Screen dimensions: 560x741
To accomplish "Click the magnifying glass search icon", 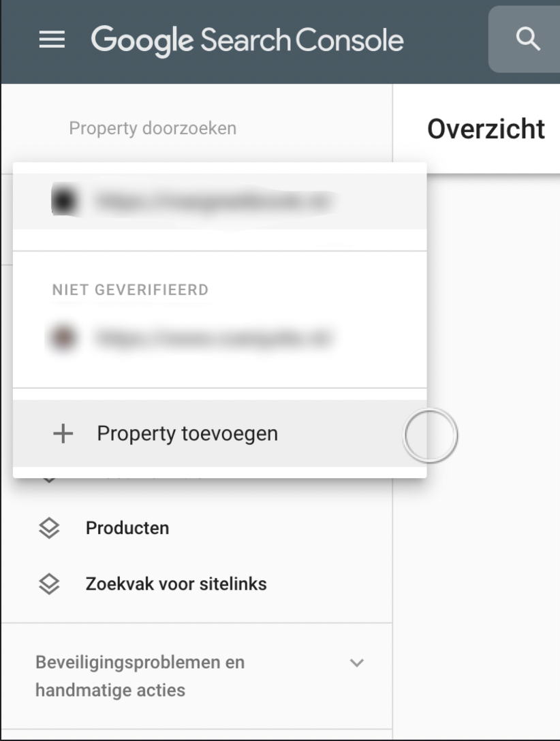I will coord(528,40).
